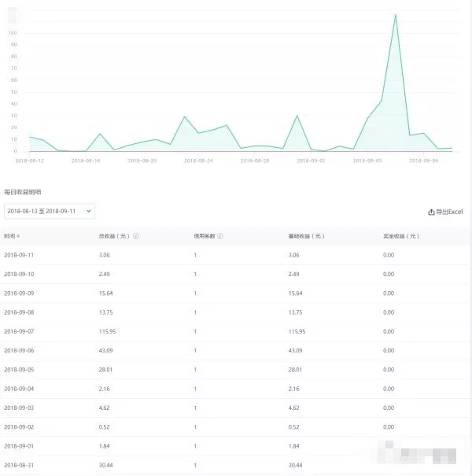The height and width of the screenshot is (476, 472).
Task: Click the 每日收益明细 section title
Action: [23, 192]
